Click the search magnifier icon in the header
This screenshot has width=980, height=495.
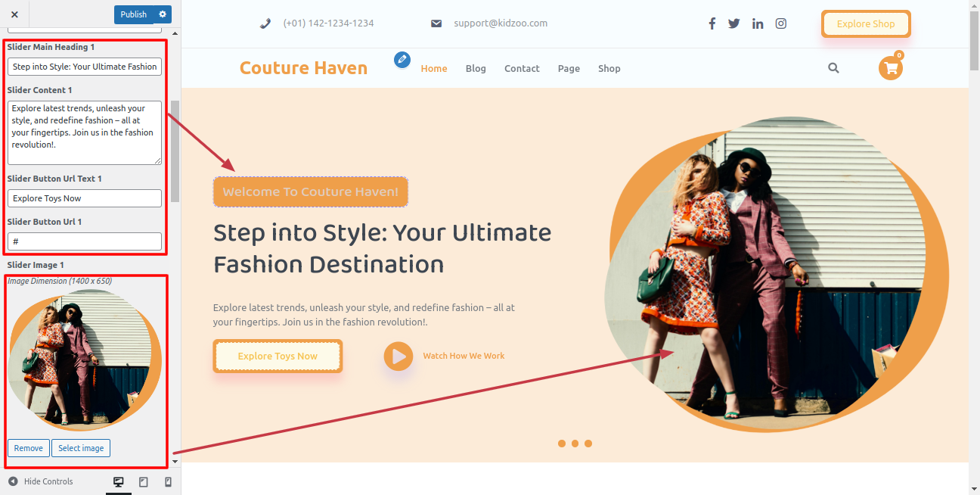pyautogui.click(x=833, y=68)
